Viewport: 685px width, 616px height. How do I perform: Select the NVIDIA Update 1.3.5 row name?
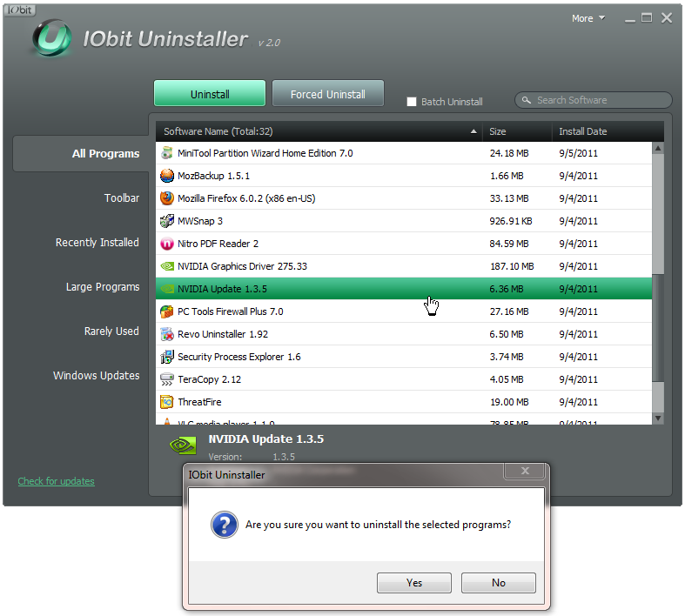pyautogui.click(x=222, y=289)
